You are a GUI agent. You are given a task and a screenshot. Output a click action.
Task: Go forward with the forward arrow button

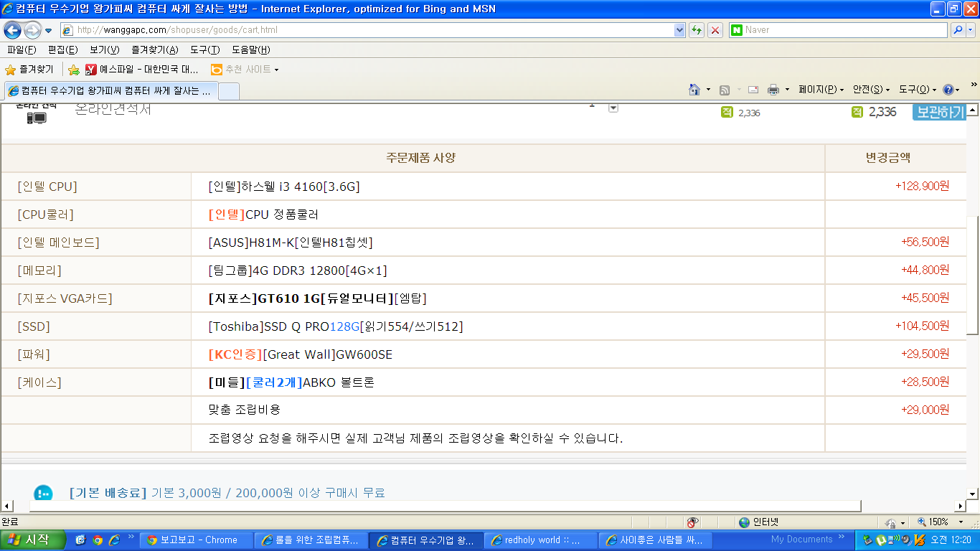coord(32,30)
